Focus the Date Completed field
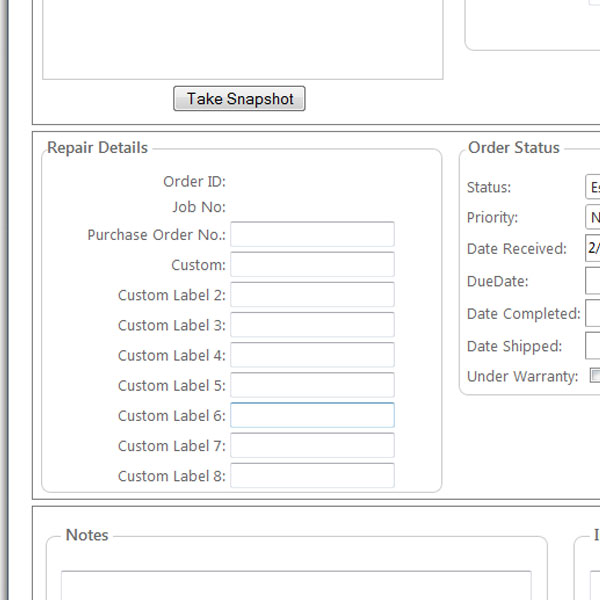This screenshot has width=600, height=600. coord(593,313)
